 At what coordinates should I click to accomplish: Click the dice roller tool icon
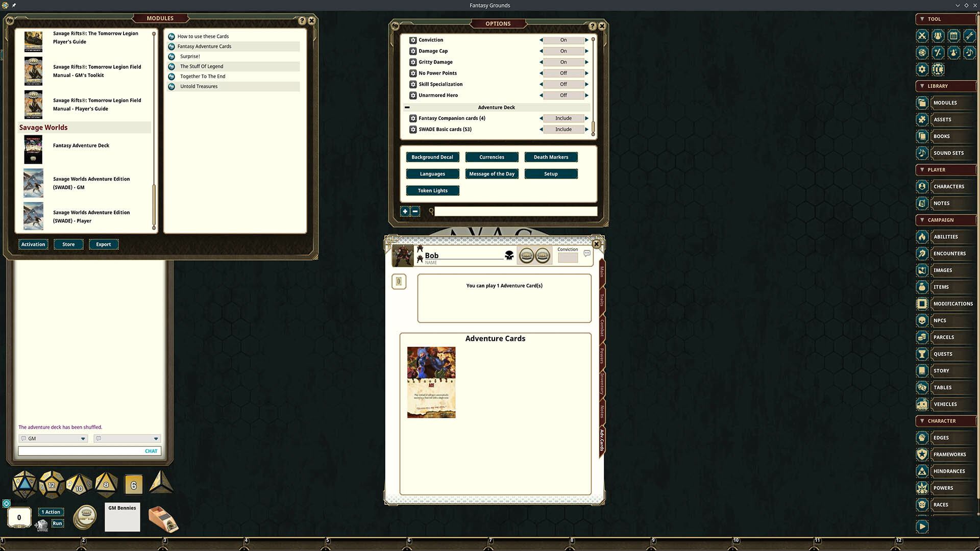(x=922, y=53)
